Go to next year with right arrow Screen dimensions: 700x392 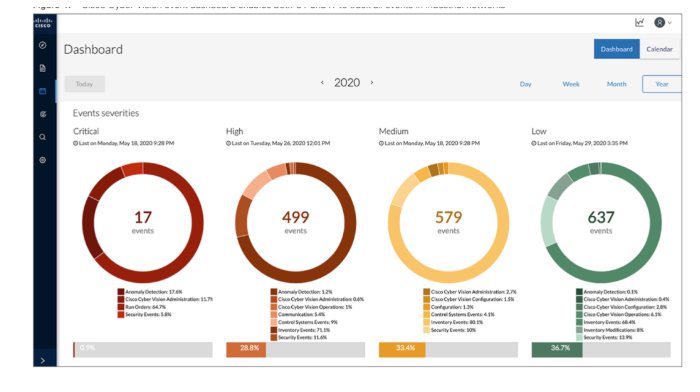(372, 83)
